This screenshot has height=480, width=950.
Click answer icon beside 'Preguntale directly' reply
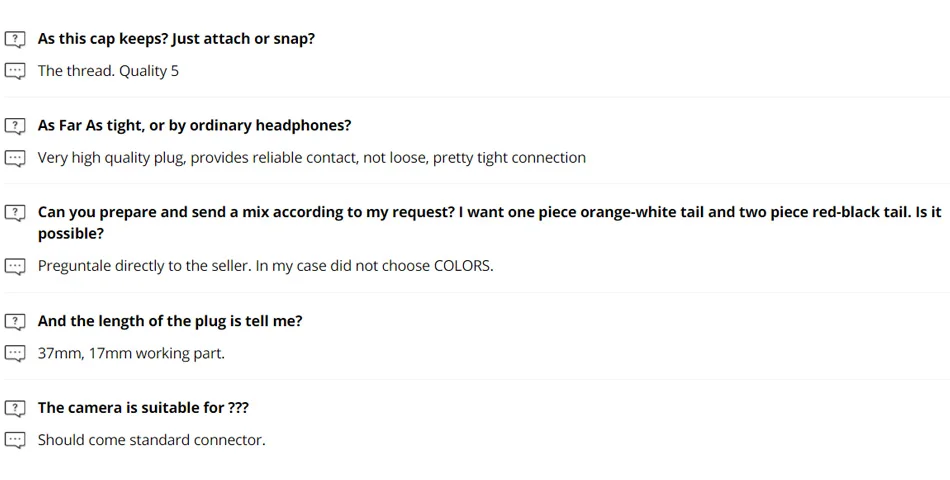point(15,266)
